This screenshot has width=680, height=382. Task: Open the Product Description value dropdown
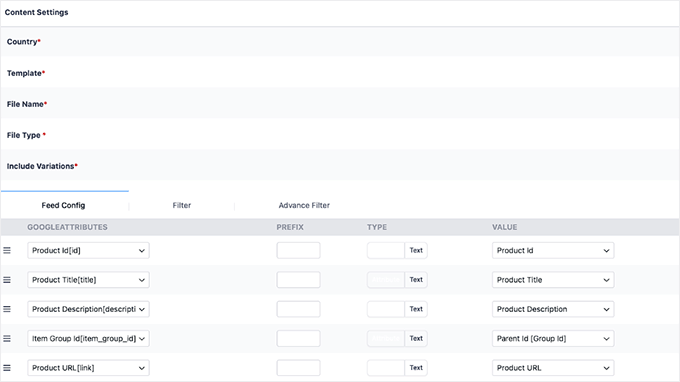click(553, 309)
